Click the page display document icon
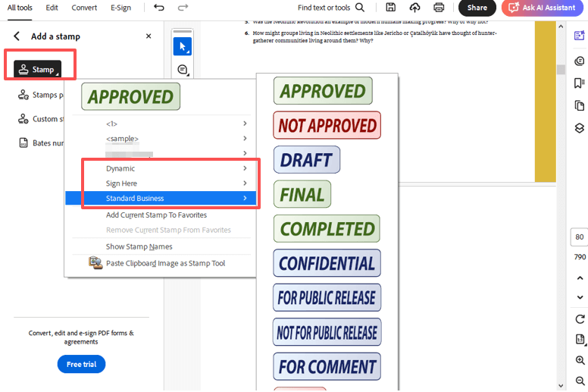The width and height of the screenshot is (588, 392). pyautogui.click(x=580, y=340)
